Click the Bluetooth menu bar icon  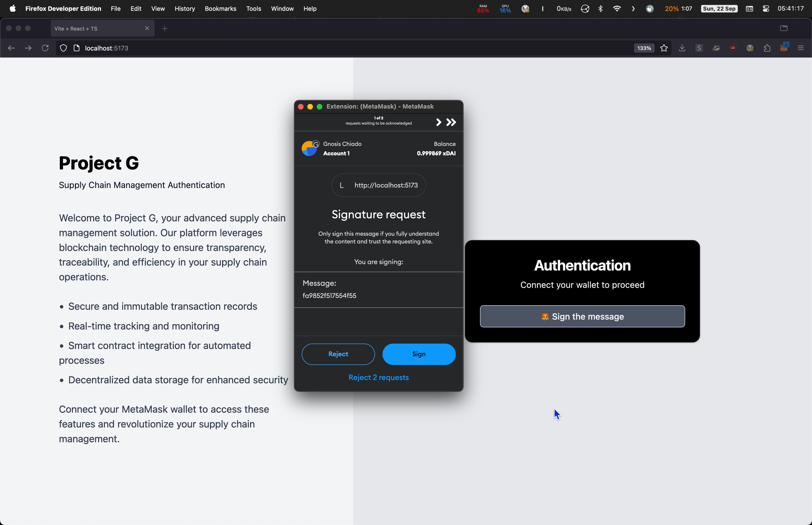point(600,8)
